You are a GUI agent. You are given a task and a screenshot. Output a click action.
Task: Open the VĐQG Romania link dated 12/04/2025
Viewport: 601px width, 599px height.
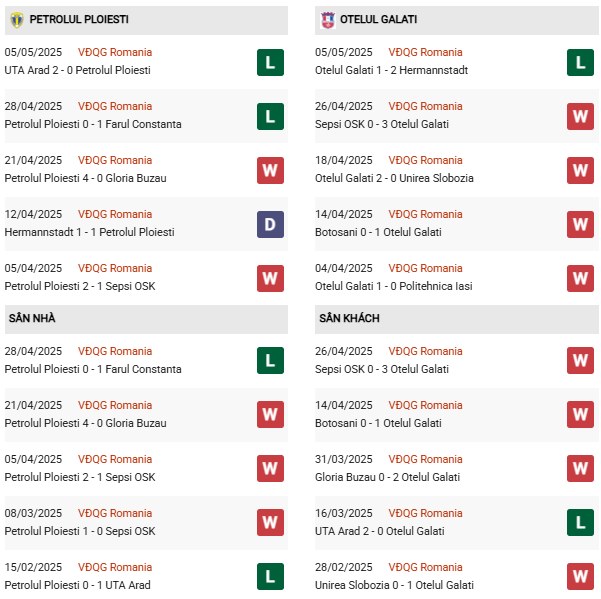point(115,214)
